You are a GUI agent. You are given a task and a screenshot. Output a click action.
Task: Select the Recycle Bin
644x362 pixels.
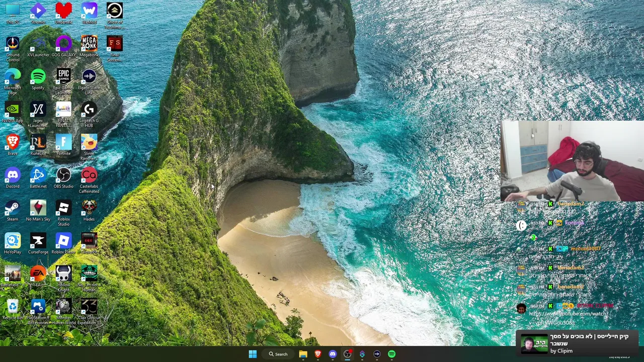tap(13, 309)
